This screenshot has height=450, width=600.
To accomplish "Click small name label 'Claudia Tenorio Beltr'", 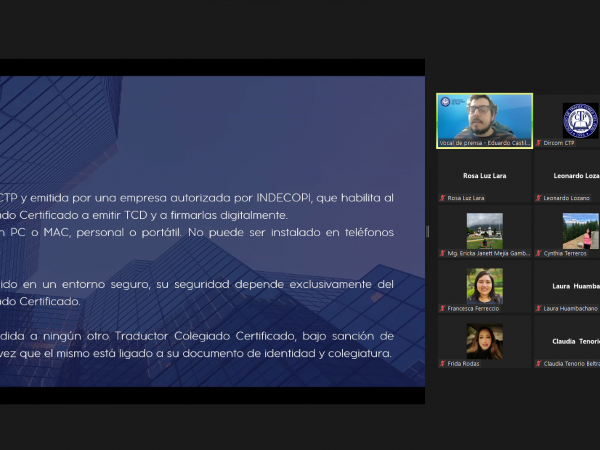I will (572, 363).
